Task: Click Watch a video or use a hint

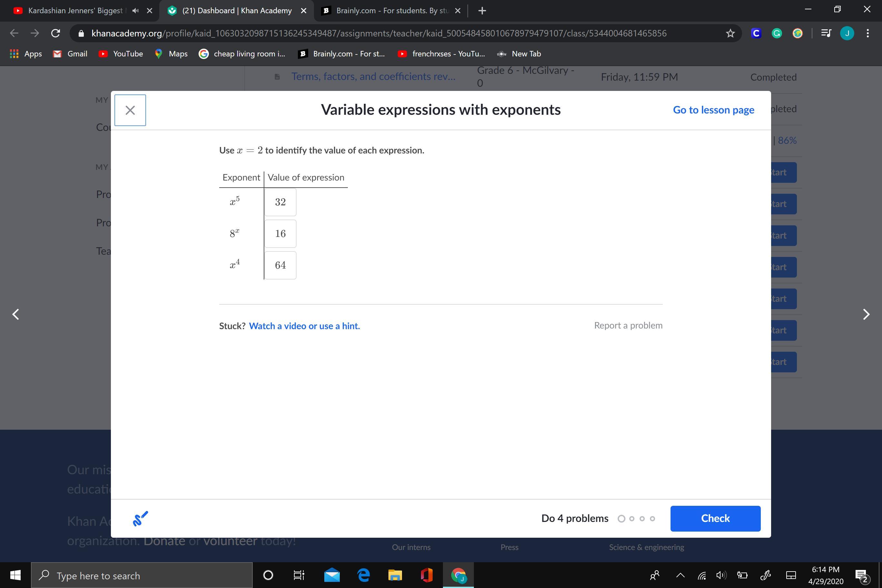Action: (304, 326)
